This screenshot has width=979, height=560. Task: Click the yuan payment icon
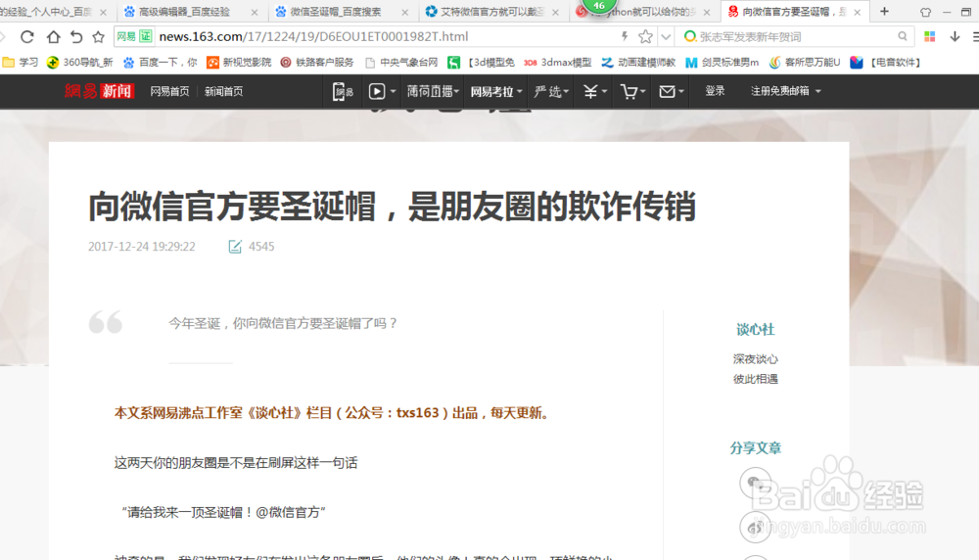point(590,92)
